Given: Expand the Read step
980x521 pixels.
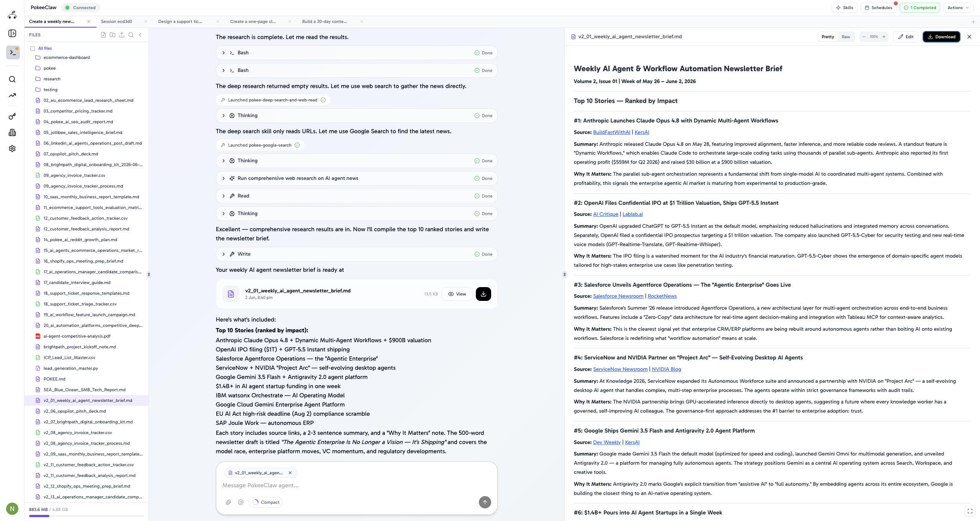Looking at the screenshot, I should tap(356, 196).
